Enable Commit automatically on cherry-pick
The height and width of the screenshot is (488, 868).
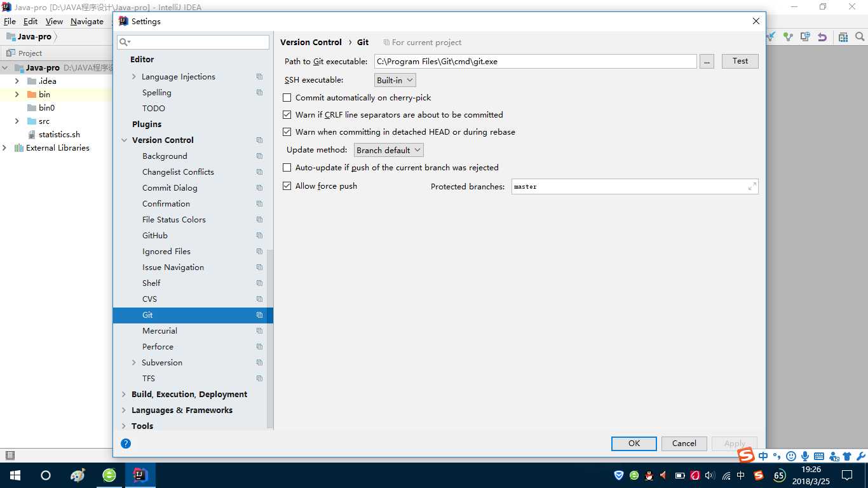pyautogui.click(x=287, y=98)
